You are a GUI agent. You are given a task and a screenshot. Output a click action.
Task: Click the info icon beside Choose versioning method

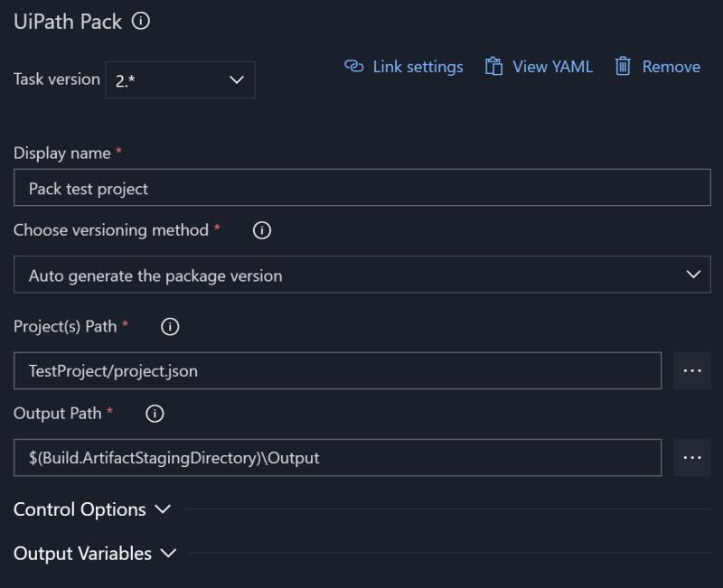point(261,231)
